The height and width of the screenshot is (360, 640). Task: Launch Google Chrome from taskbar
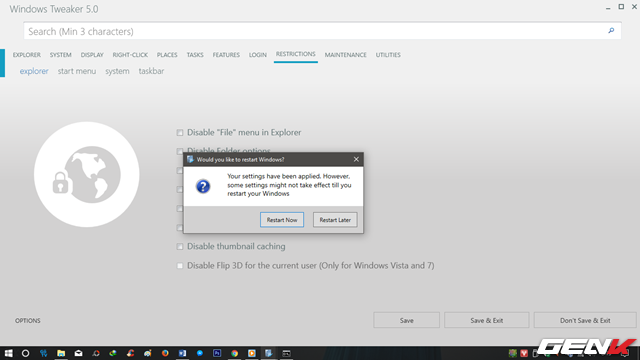pyautogui.click(x=234, y=353)
